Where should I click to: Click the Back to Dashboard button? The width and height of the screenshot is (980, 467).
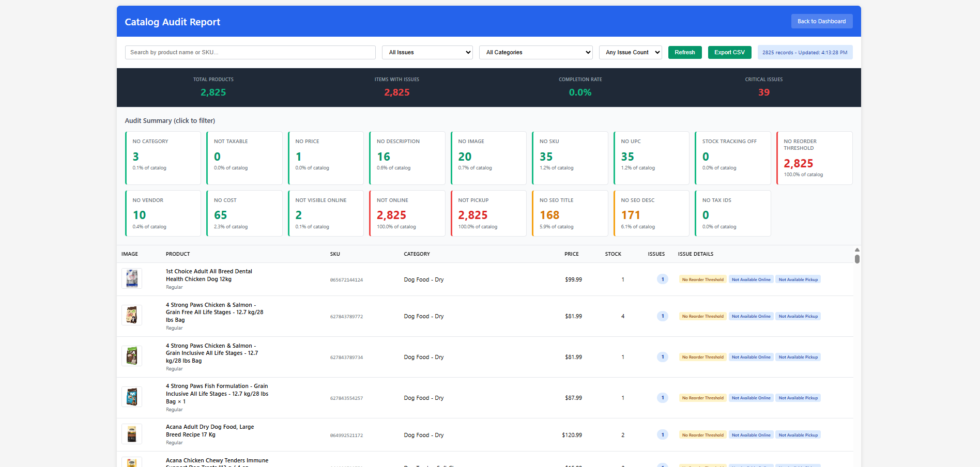tap(821, 21)
